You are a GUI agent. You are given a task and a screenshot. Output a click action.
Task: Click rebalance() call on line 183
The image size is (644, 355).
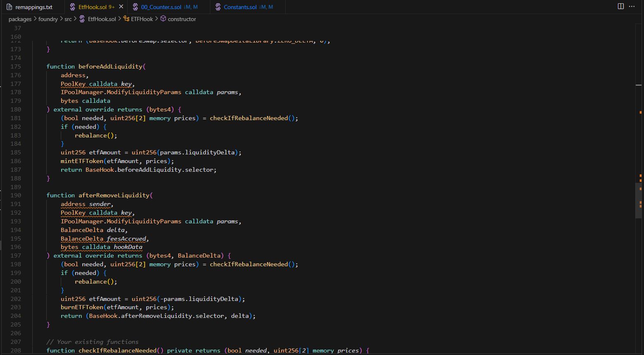tap(96, 135)
